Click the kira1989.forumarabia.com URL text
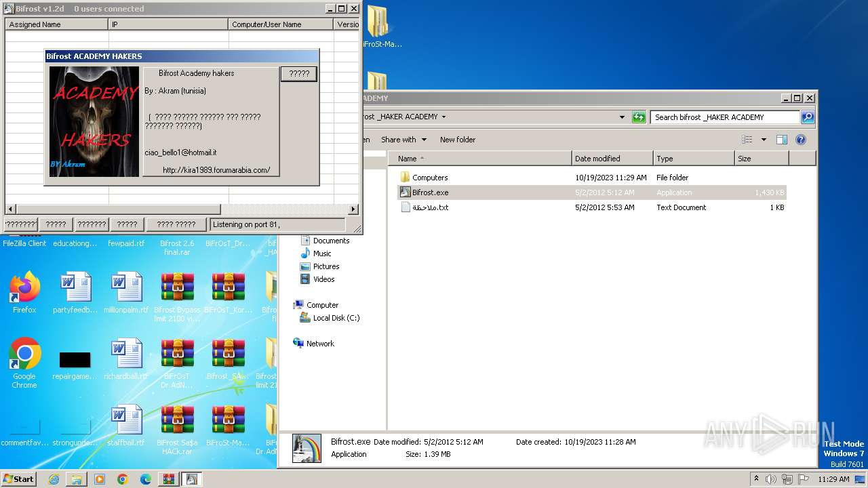 pos(216,170)
